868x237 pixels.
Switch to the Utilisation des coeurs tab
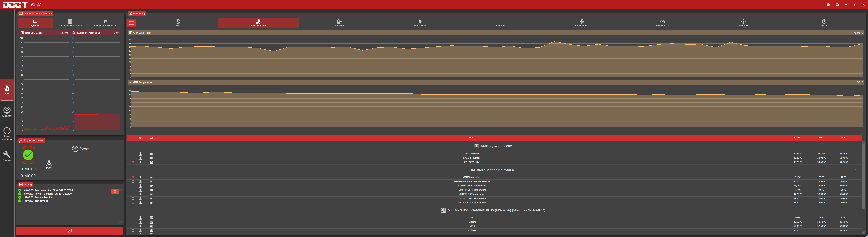70,23
